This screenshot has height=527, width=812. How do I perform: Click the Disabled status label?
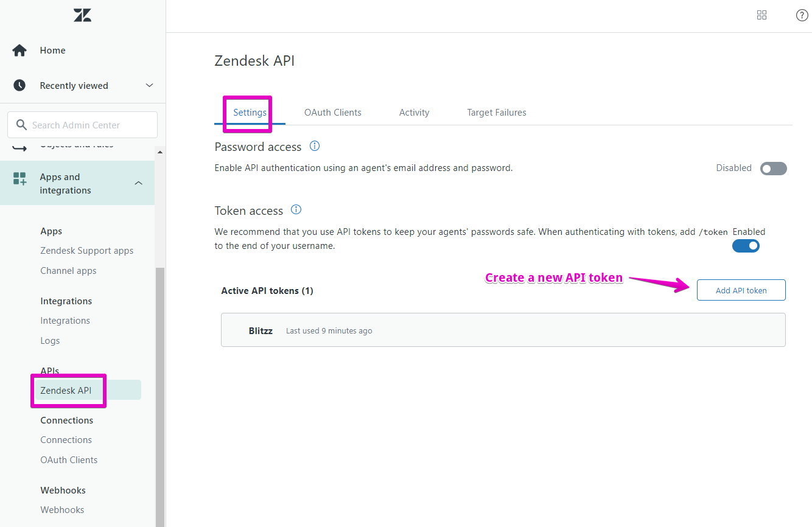(734, 168)
